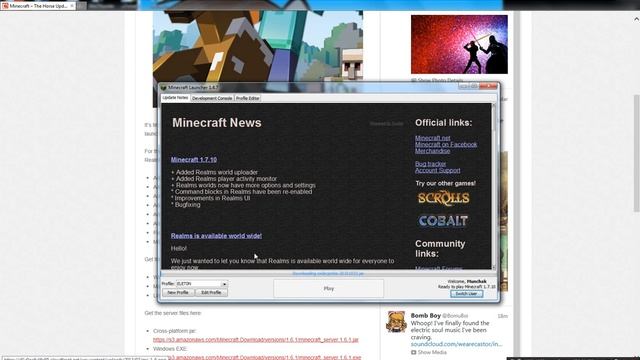Screen dimensions: 640x360
Task: Click the 'Community links:' heading
Action: 440,249
